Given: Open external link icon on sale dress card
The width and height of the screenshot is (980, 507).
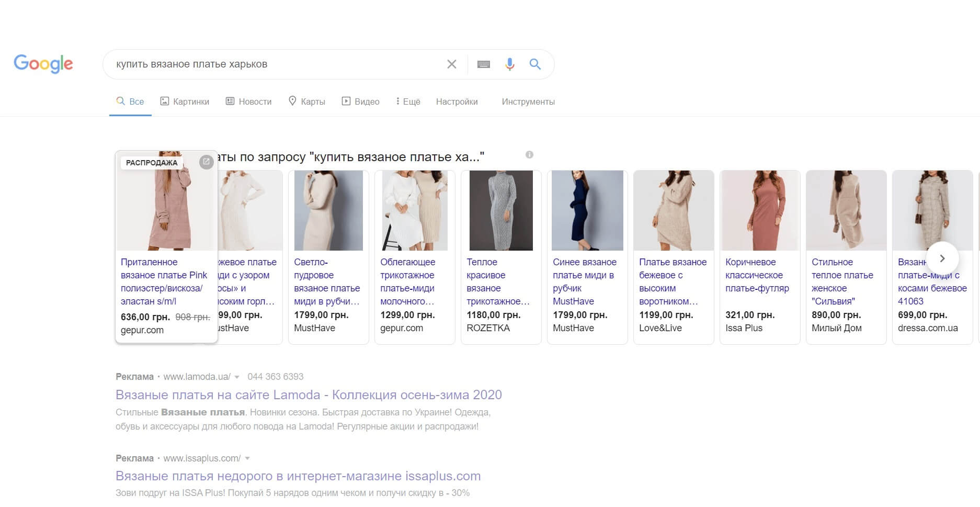Looking at the screenshot, I should click(x=206, y=162).
